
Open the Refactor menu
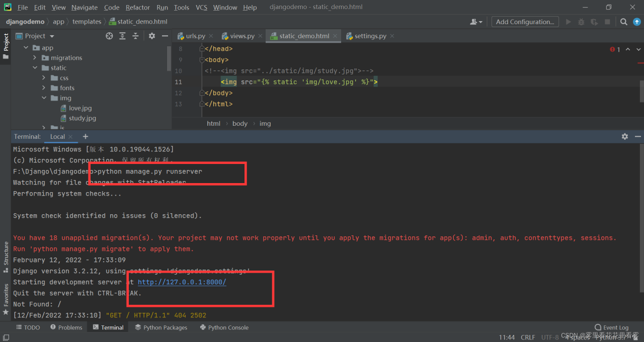point(138,7)
